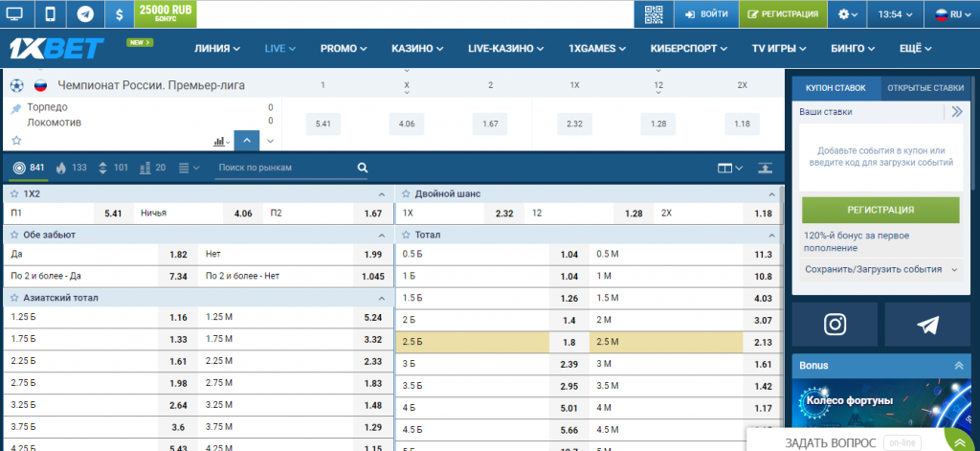
Task: Open the Instagram tile in the sidebar
Action: tap(835, 325)
